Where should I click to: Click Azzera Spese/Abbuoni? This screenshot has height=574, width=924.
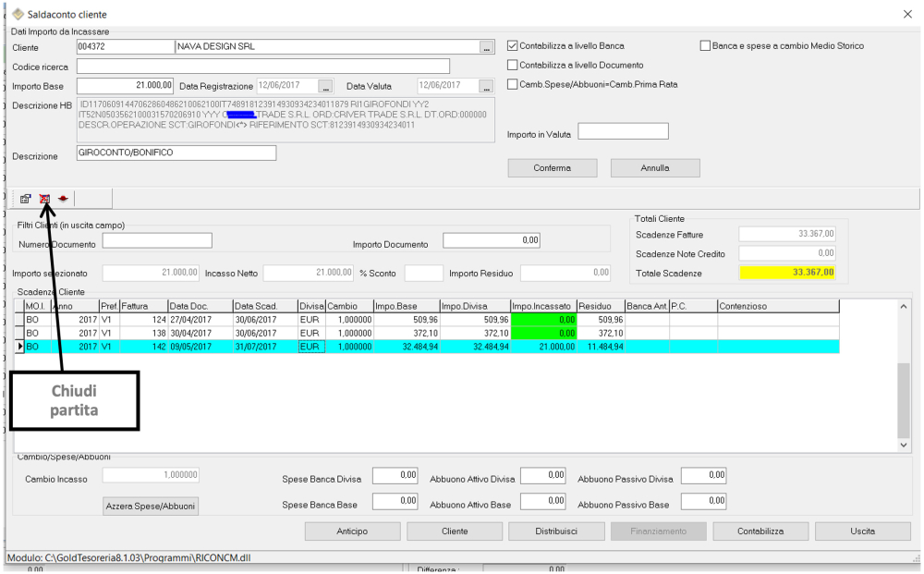pyautogui.click(x=150, y=507)
